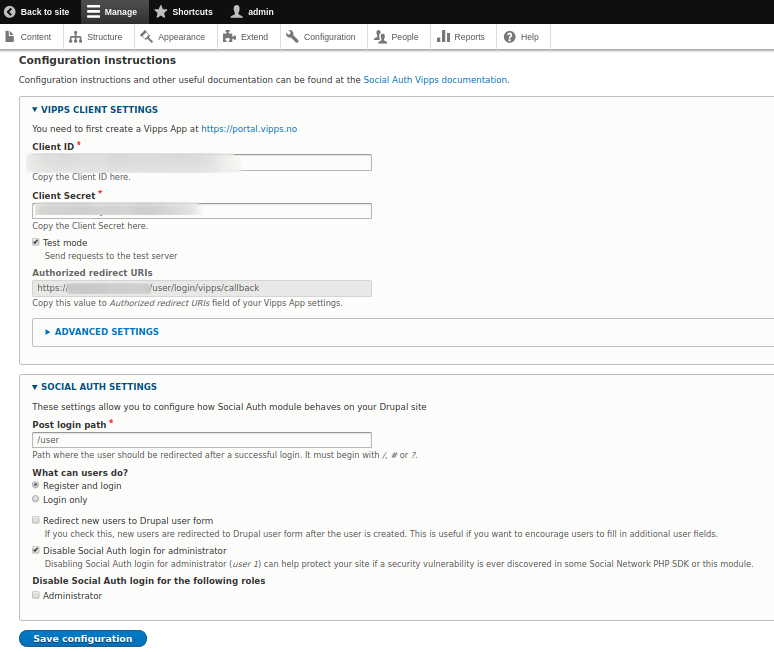Click the Authorized redirect URIs field
The height and width of the screenshot is (652, 774).
pyautogui.click(x=202, y=288)
